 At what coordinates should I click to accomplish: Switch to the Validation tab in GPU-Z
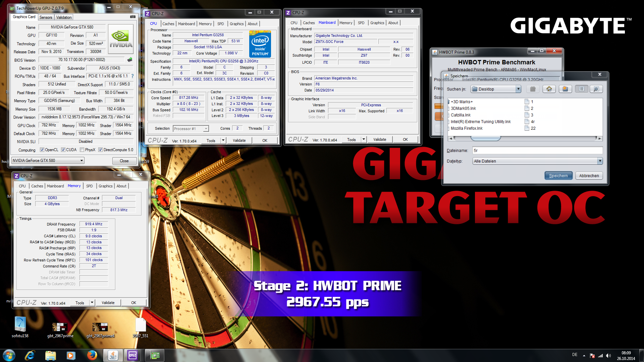click(64, 17)
